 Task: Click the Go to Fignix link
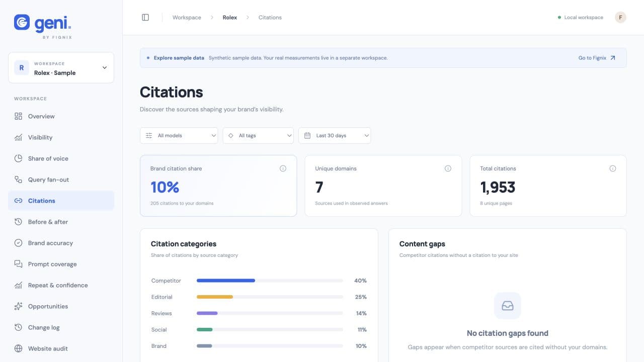point(597,58)
